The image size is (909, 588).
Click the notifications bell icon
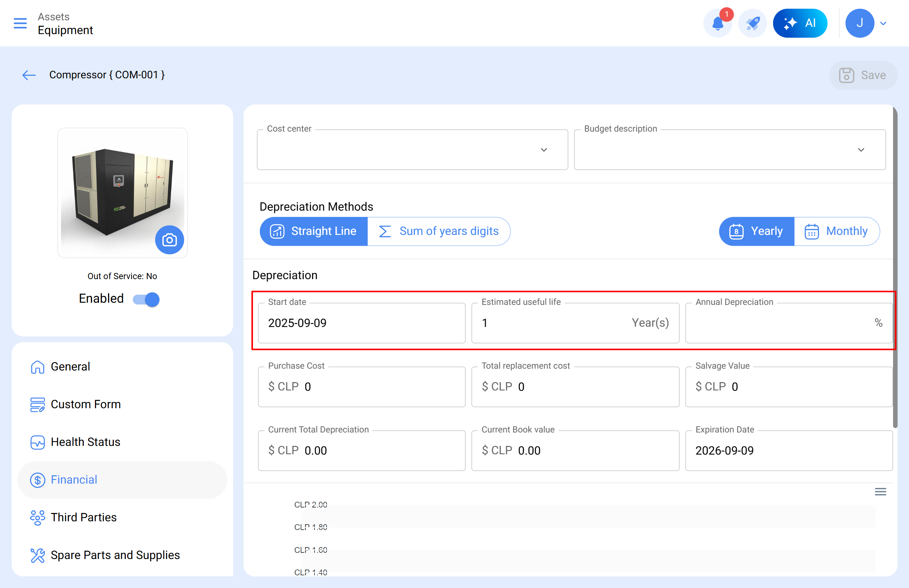717,23
